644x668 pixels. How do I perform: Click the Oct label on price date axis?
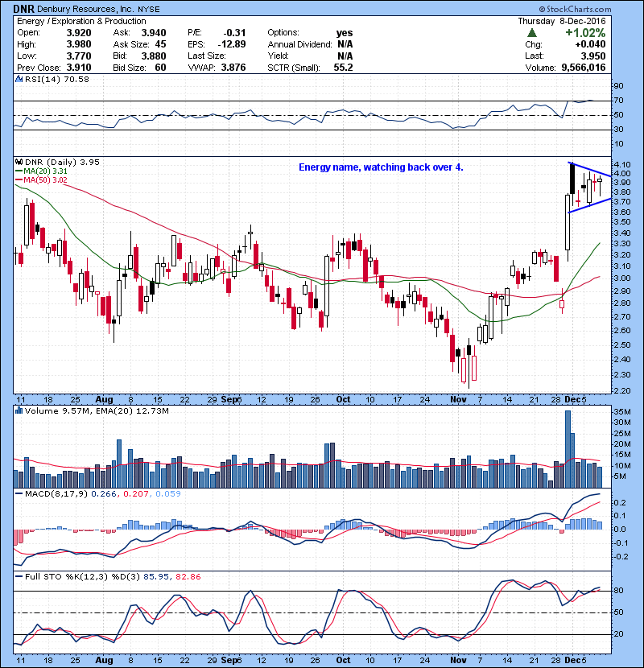click(343, 399)
